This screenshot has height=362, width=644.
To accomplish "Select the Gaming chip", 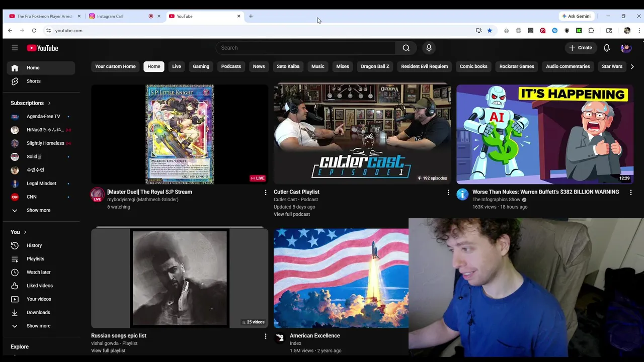I will coord(201,66).
